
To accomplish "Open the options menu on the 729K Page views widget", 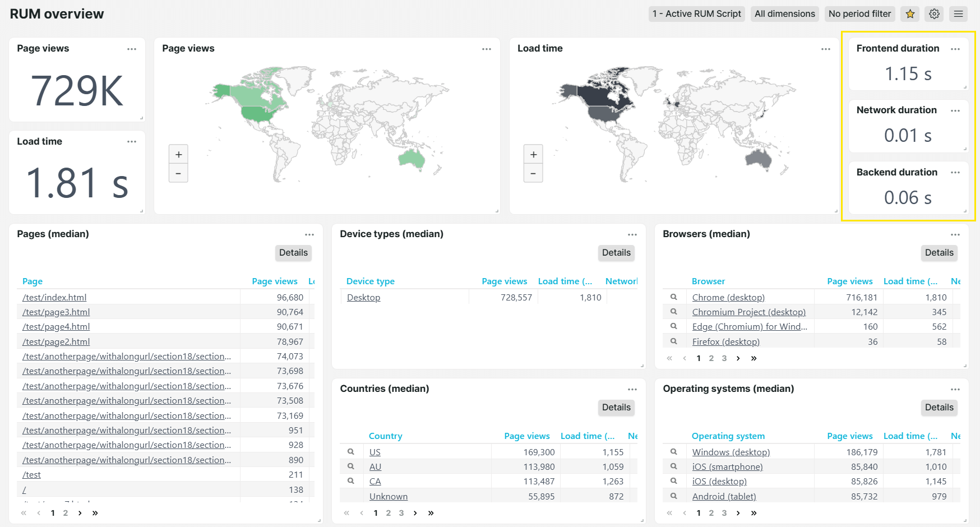I will [x=132, y=49].
